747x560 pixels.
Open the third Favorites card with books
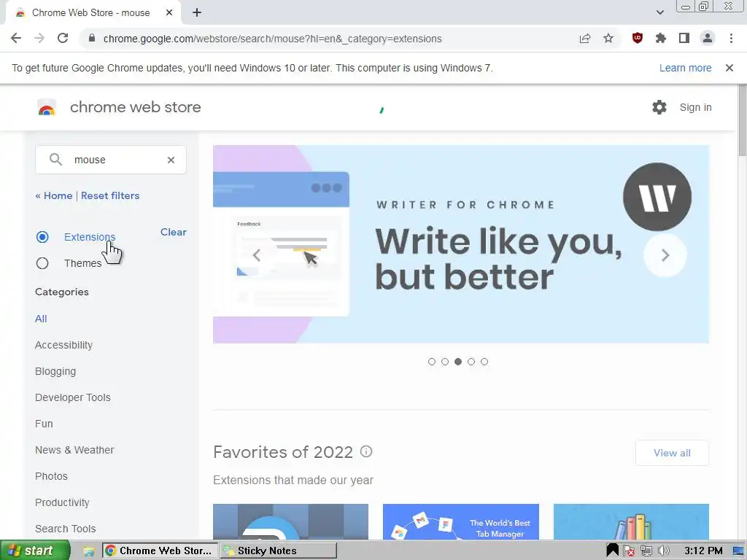pos(631,521)
